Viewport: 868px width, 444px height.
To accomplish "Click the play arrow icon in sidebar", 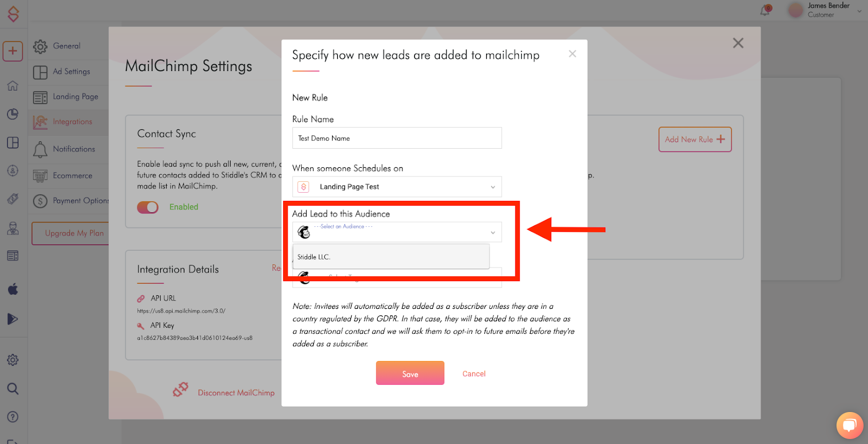I will [x=13, y=319].
